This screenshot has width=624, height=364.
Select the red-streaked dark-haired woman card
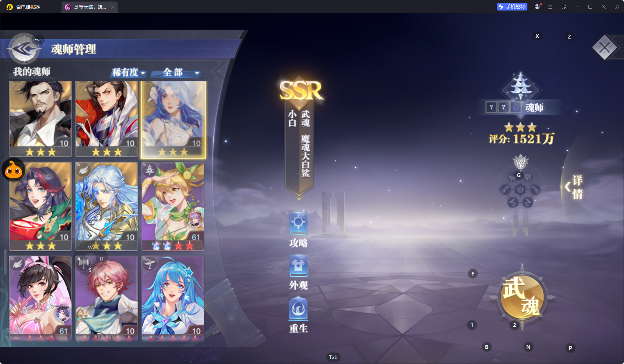(x=41, y=206)
